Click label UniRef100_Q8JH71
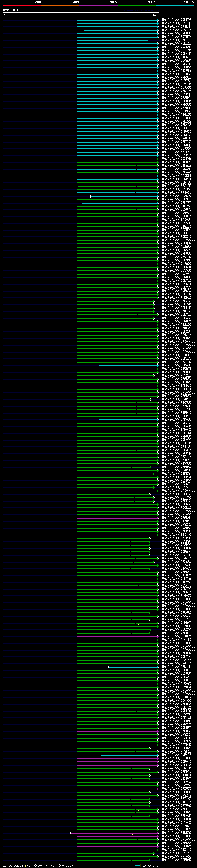This screenshot has height=868, width=197. pyautogui.click(x=177, y=636)
